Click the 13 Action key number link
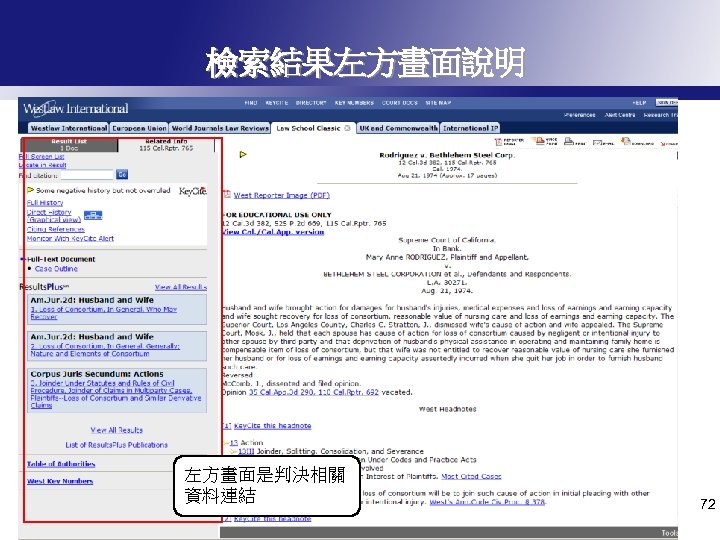Screen dimensions: 720x540 point(234,443)
